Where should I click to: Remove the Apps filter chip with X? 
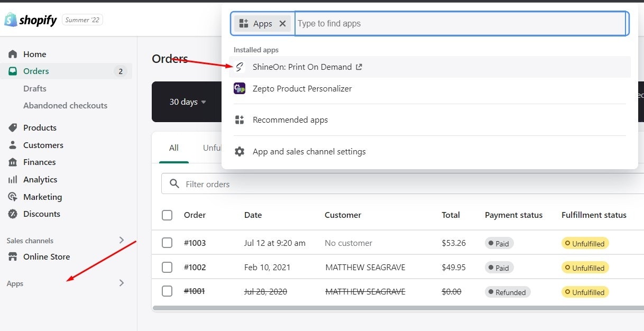[282, 23]
